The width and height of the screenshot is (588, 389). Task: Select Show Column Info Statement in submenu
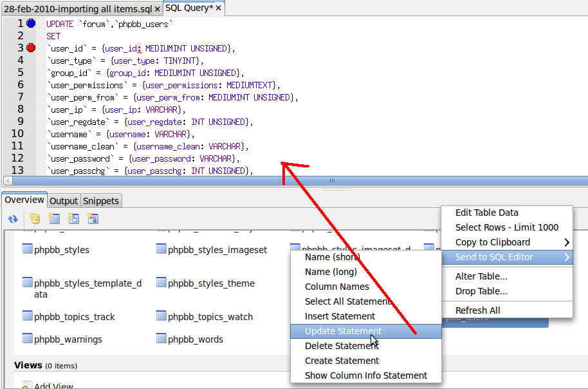coord(365,375)
